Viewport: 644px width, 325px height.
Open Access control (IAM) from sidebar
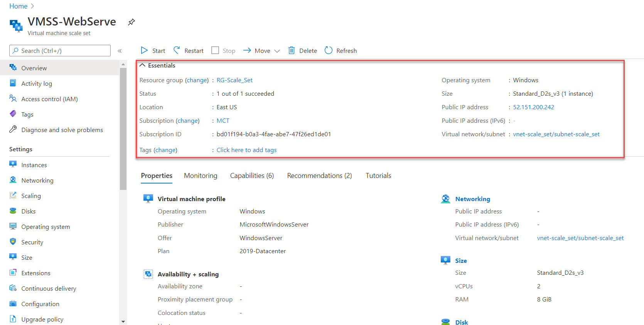coord(49,99)
